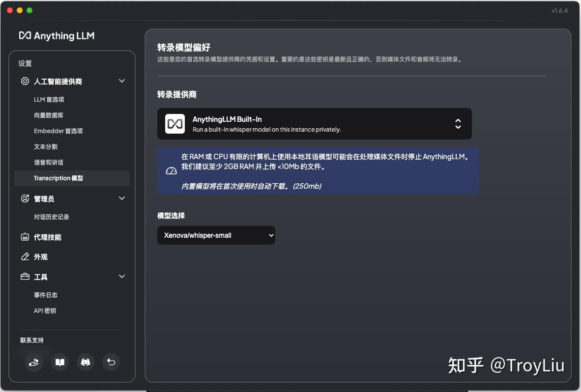Viewport: 581px width, 392px height.
Task: Collapse the 人工智能提供商 section chevron
Action: tap(121, 81)
